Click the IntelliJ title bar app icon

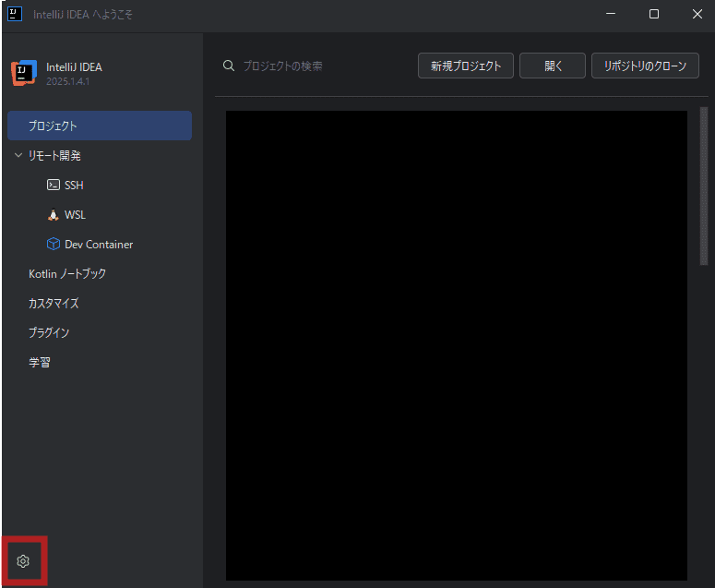[x=15, y=14]
